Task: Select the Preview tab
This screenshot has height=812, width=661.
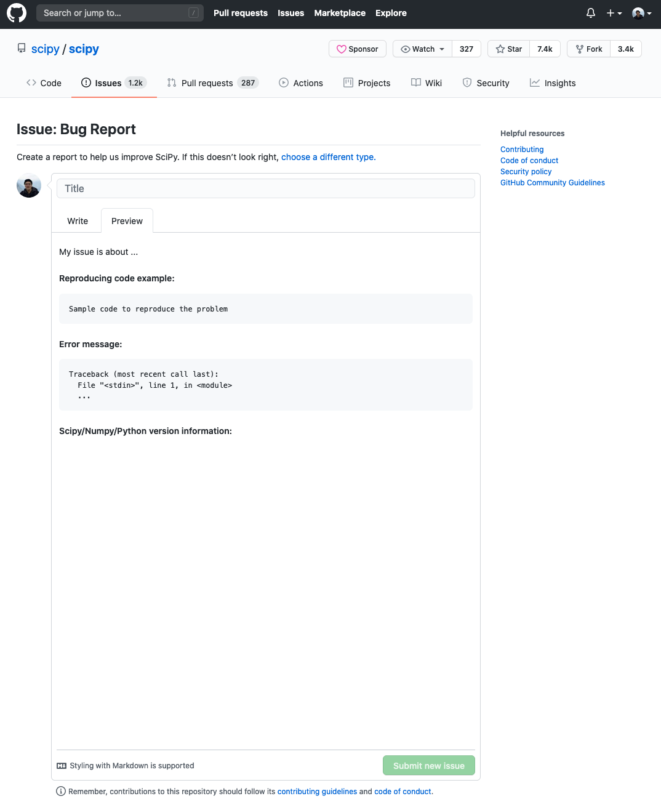Action: click(127, 221)
